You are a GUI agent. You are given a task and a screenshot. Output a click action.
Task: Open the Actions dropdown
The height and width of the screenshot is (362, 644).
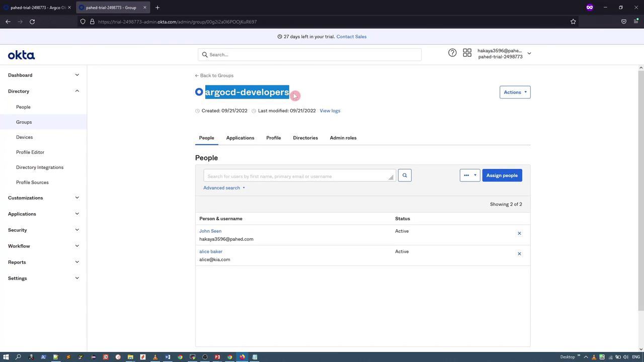coord(515,92)
